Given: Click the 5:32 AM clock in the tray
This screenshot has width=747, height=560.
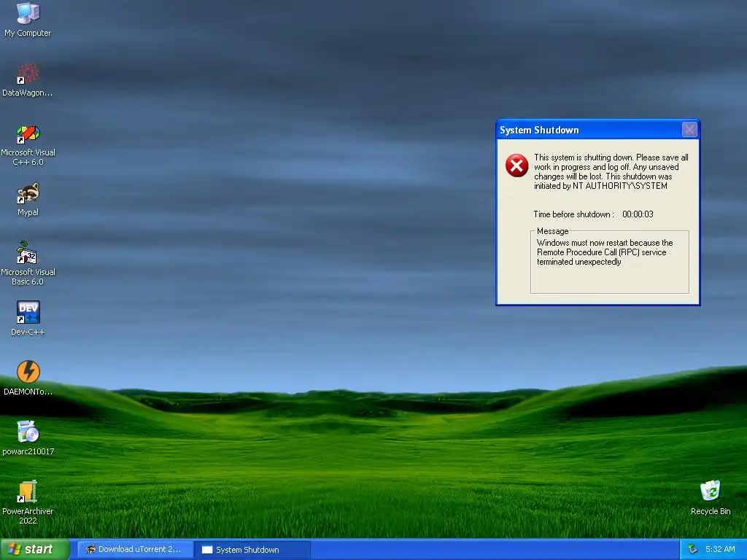Looking at the screenshot, I should [x=720, y=549].
